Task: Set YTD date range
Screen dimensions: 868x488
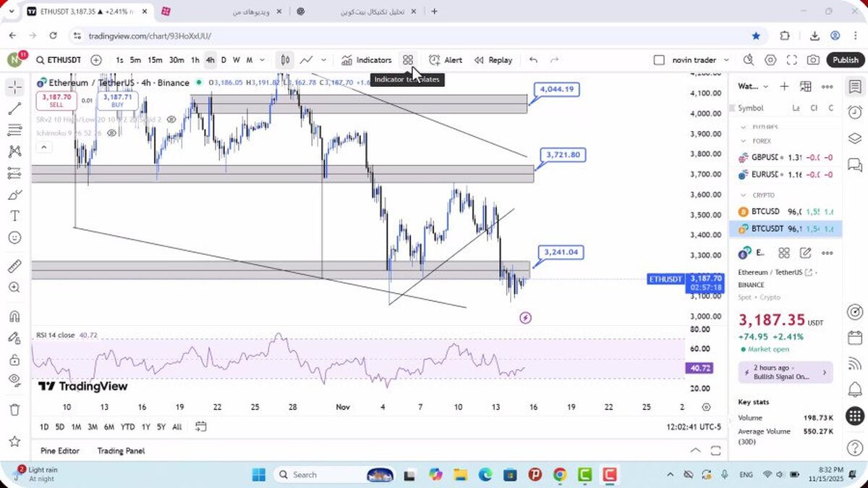Action: [x=127, y=427]
